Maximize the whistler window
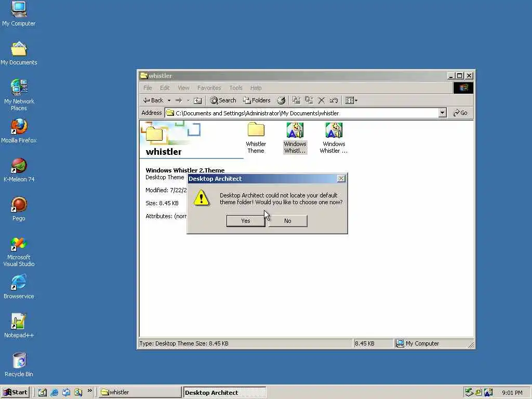This screenshot has height=399, width=532. point(459,76)
